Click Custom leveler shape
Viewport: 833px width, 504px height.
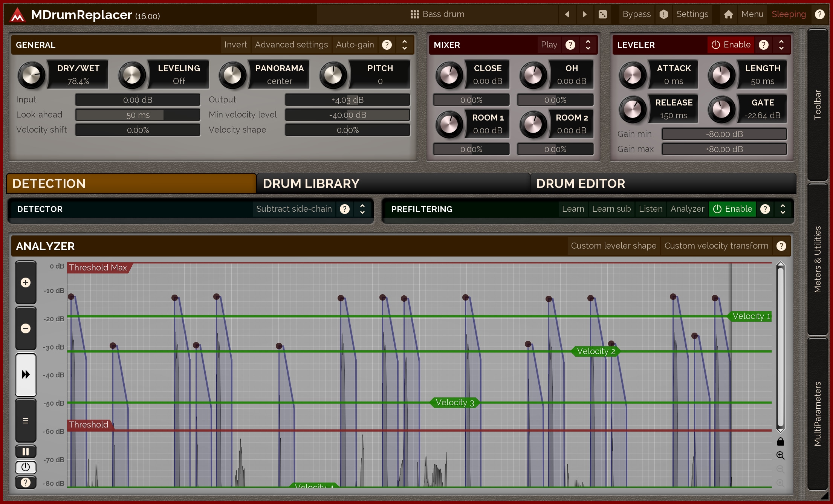(x=614, y=246)
